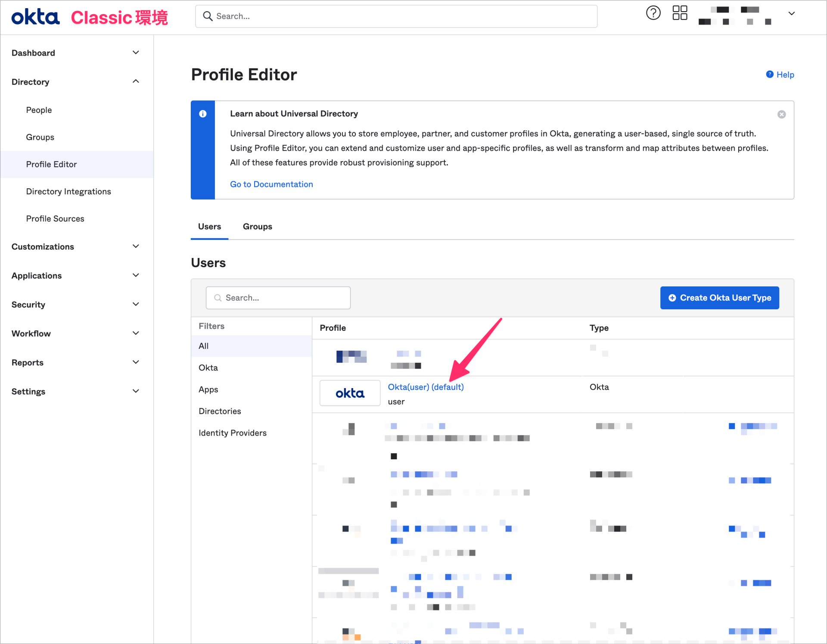This screenshot has width=827, height=644.
Task: Click the info icon on the Universal Directory banner
Action: click(203, 114)
